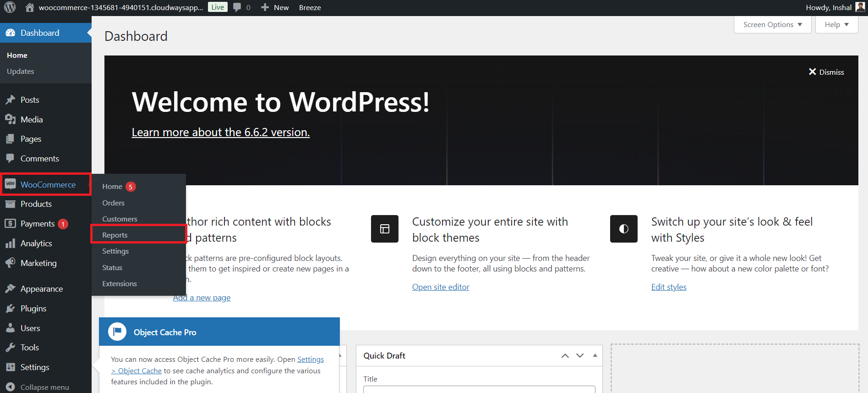Open Orders in the WooCommerce flyout
868x393 pixels.
click(x=113, y=203)
